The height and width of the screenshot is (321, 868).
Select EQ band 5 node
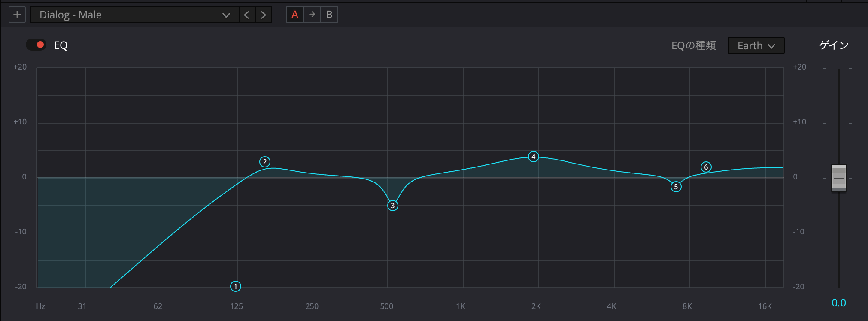tap(676, 187)
